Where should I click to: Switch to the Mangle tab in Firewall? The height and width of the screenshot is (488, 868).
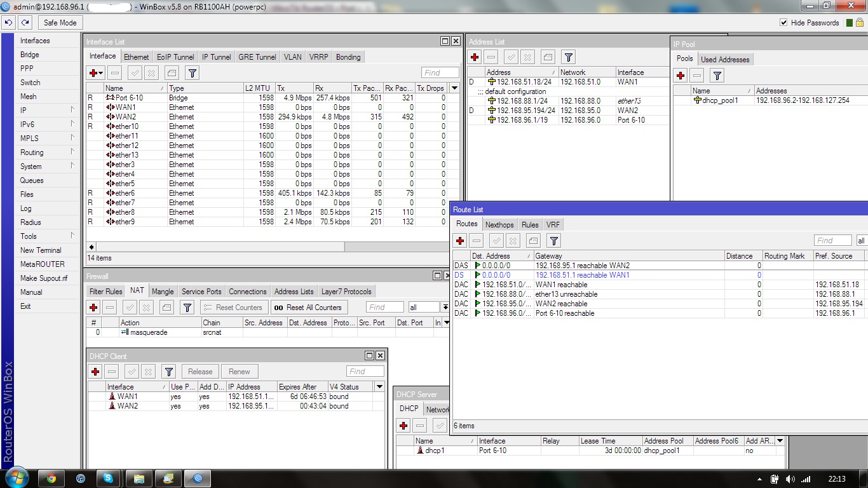(163, 292)
